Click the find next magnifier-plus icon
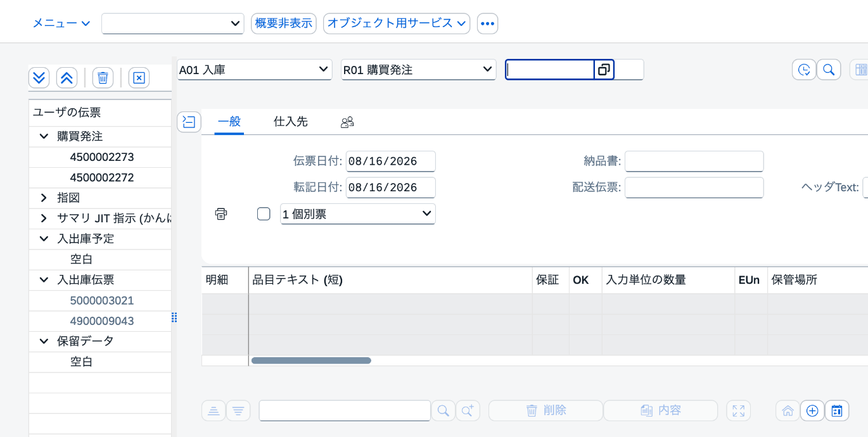 coord(468,410)
